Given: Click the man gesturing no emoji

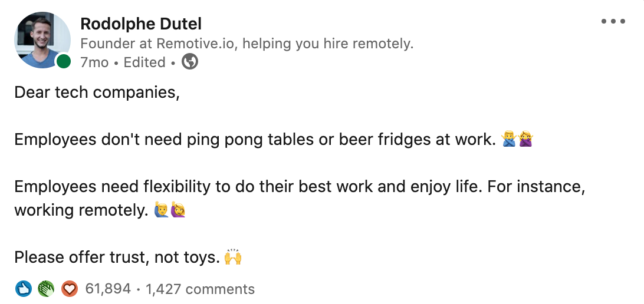Looking at the screenshot, I should (508, 140).
